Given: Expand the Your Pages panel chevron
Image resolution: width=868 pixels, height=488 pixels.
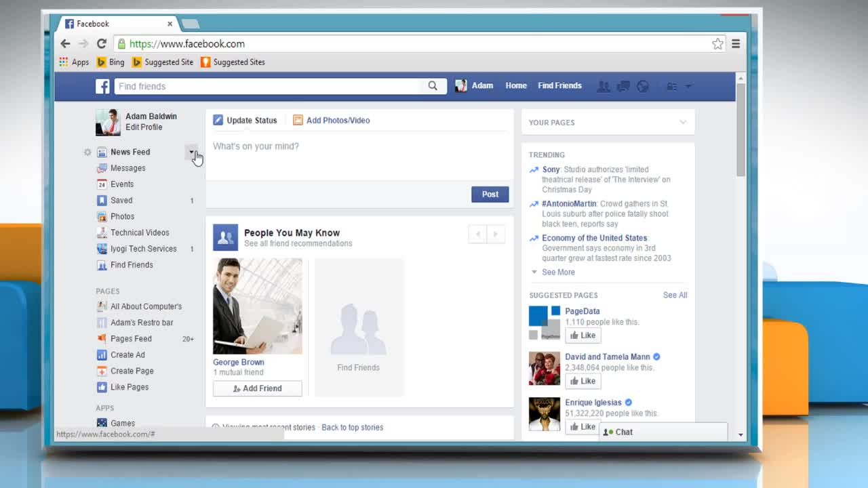Looking at the screenshot, I should [x=683, y=123].
